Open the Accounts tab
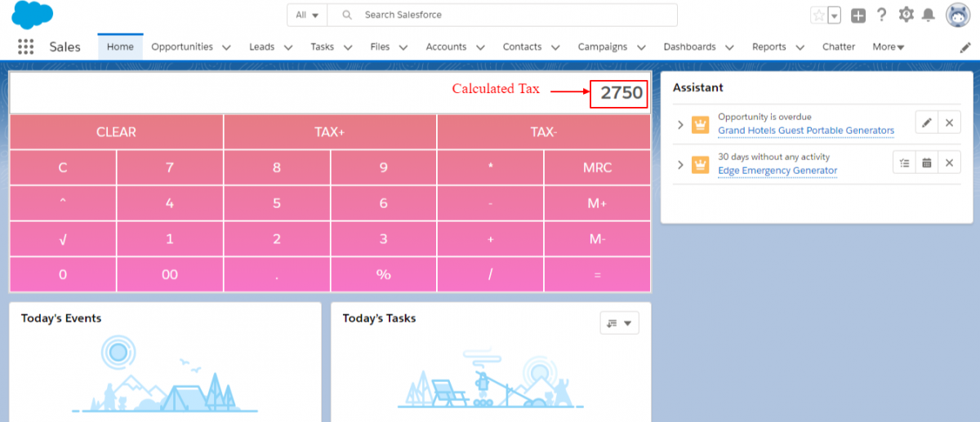 pyautogui.click(x=446, y=47)
